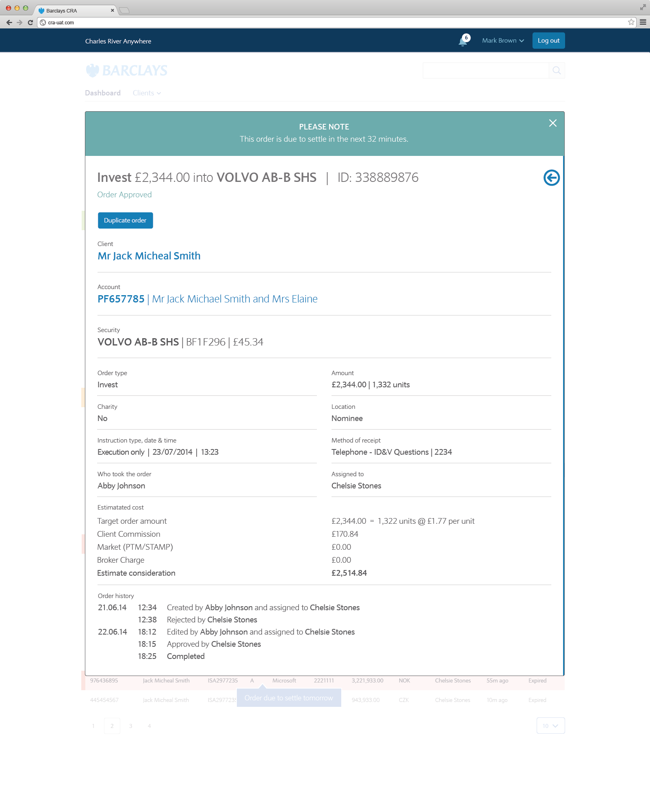
Task: Click the notifications bell icon
Action: pyautogui.click(x=463, y=41)
